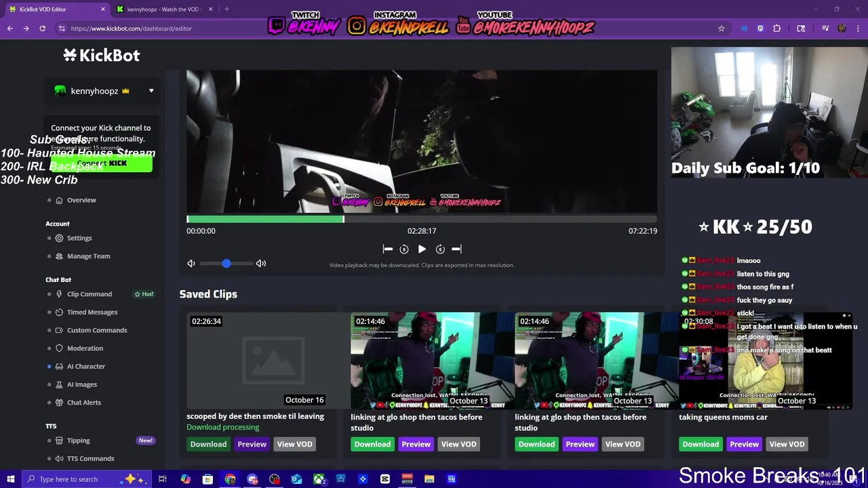Preview the 'scooped by dee' clip
This screenshot has height=488, width=868.
coord(252,445)
